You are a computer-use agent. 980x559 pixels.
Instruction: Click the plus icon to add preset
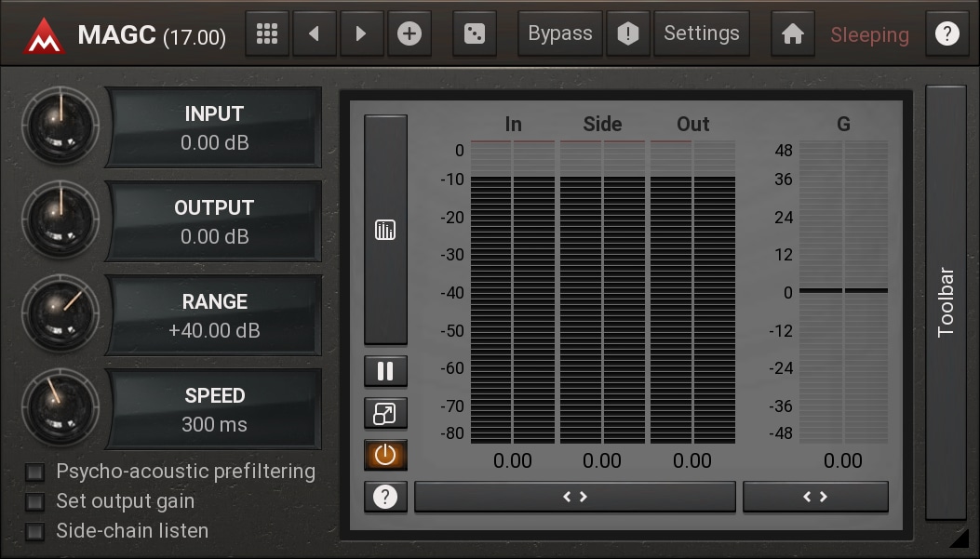(409, 34)
